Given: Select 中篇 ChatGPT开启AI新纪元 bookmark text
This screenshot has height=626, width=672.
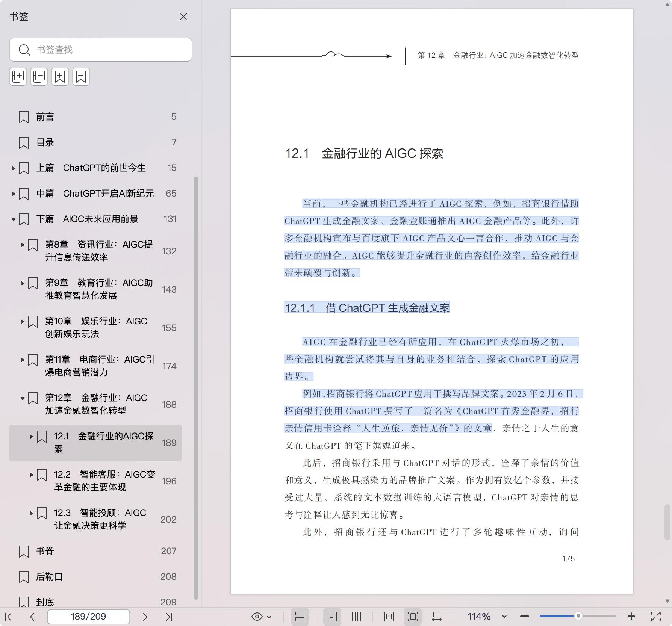Looking at the screenshot, I should [x=95, y=194].
